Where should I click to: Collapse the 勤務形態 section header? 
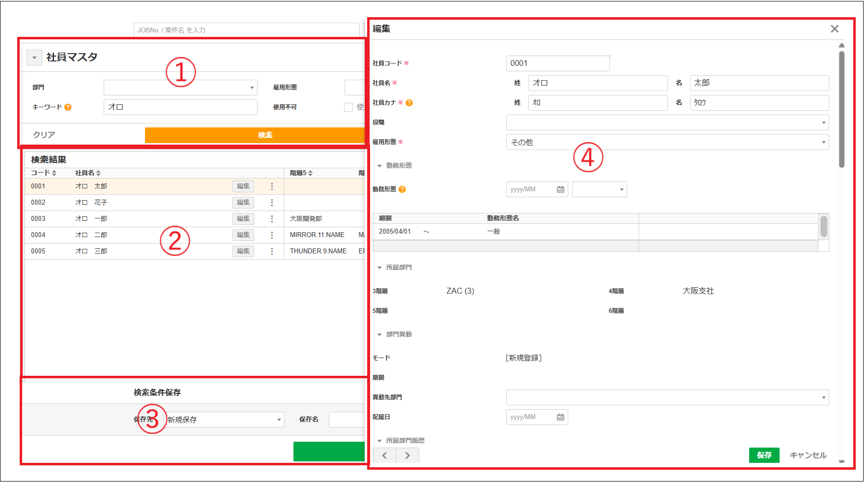(379, 166)
